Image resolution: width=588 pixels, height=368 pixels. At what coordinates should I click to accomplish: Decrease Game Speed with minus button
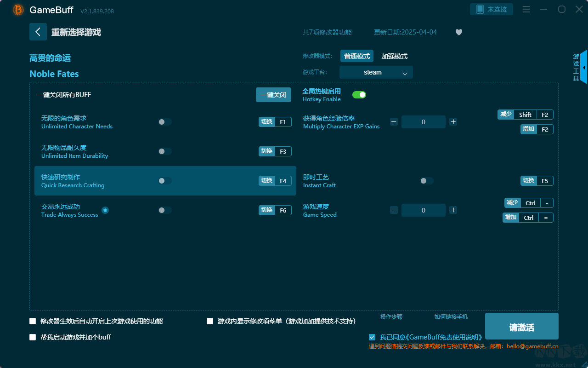(x=394, y=210)
